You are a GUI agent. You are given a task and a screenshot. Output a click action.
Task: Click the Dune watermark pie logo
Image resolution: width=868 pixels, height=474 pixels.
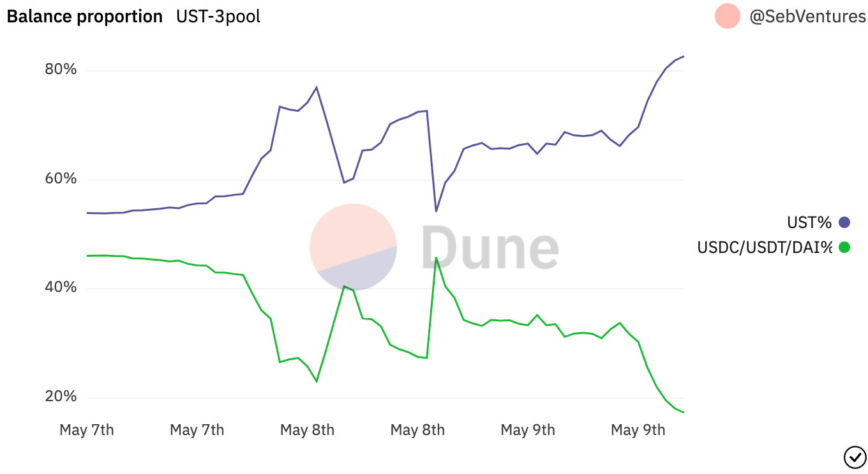353,247
